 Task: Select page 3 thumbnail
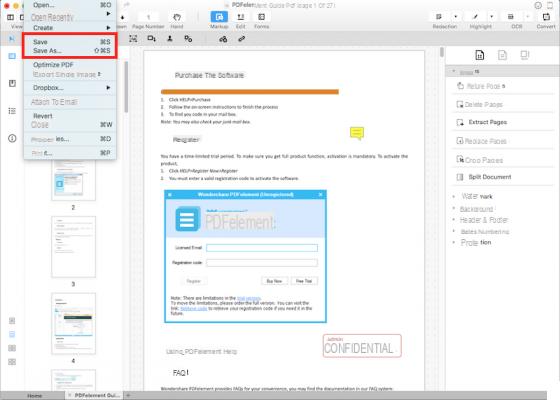pyautogui.click(x=73, y=247)
